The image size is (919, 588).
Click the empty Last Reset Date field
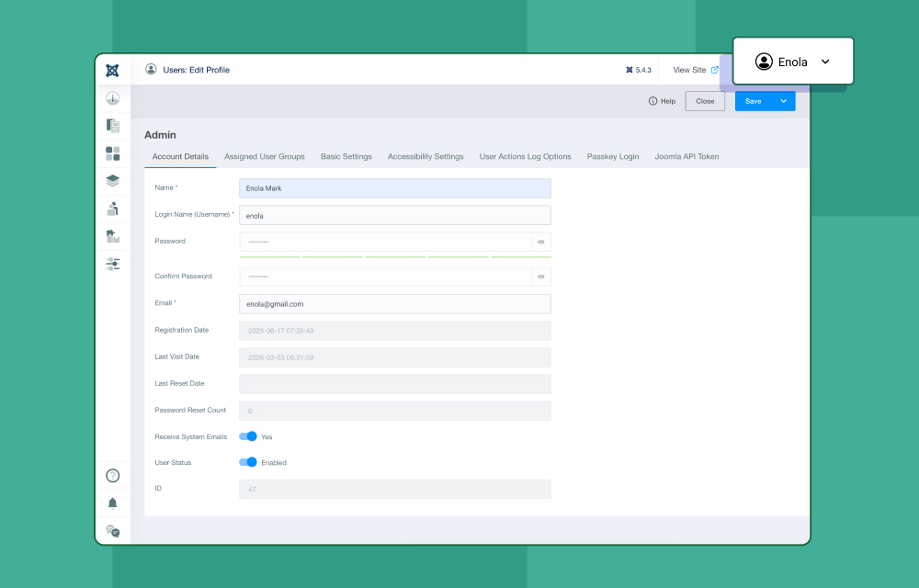pos(395,384)
